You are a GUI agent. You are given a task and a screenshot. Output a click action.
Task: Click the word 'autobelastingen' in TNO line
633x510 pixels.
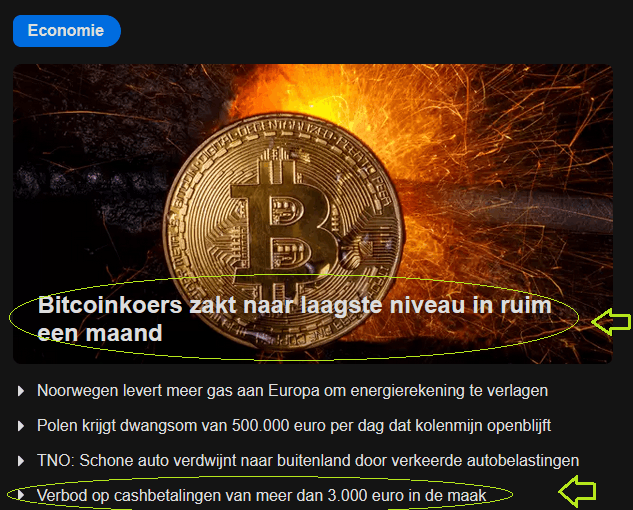click(x=523, y=460)
